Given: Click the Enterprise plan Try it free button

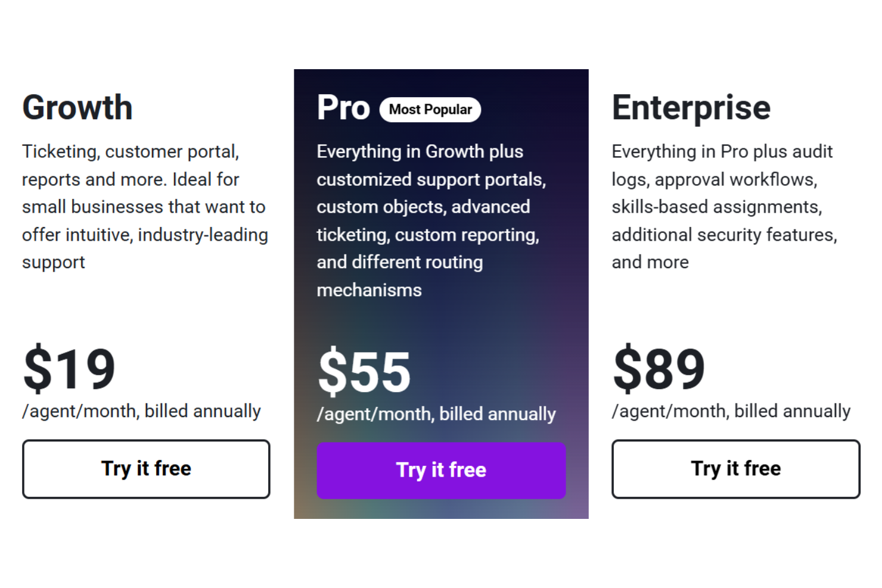Looking at the screenshot, I should coord(735,469).
